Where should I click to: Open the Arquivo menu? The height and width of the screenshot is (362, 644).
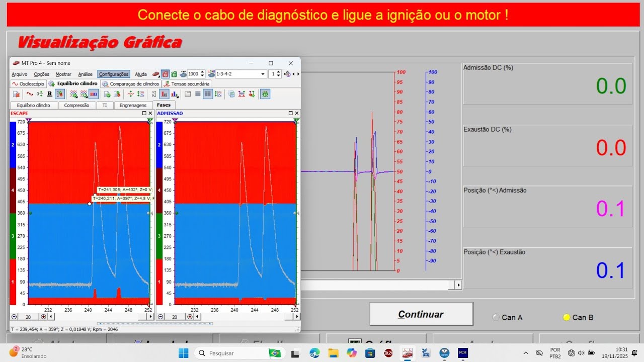pyautogui.click(x=19, y=74)
